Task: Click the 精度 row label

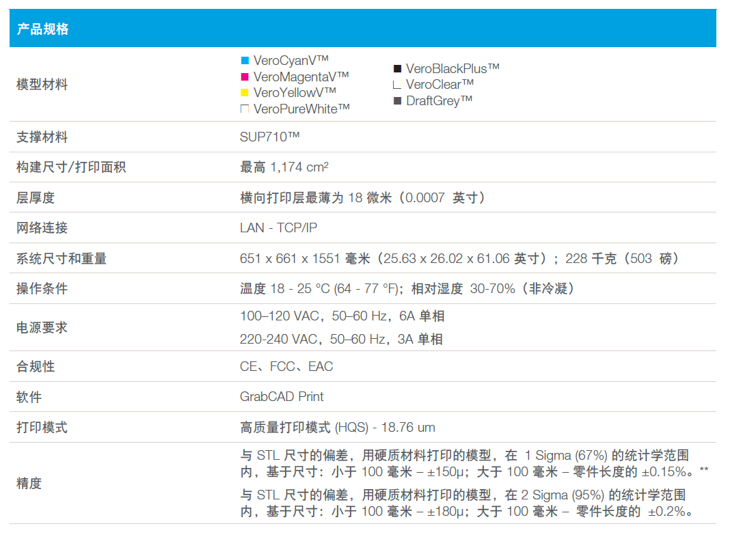Action: pos(29,483)
